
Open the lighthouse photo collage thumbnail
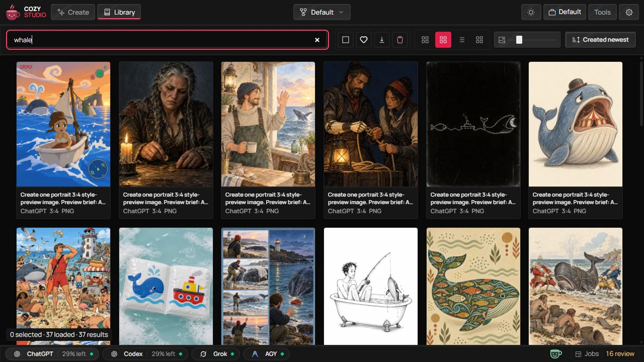(268, 287)
